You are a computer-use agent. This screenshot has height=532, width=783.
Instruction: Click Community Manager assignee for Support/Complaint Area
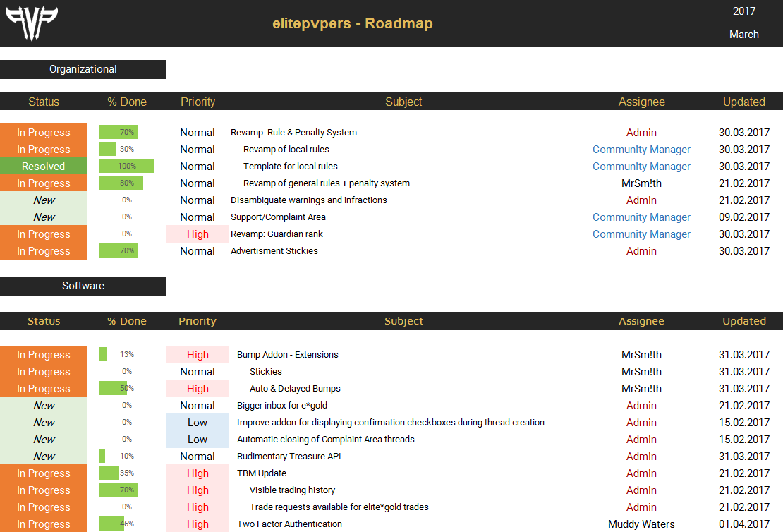click(641, 217)
